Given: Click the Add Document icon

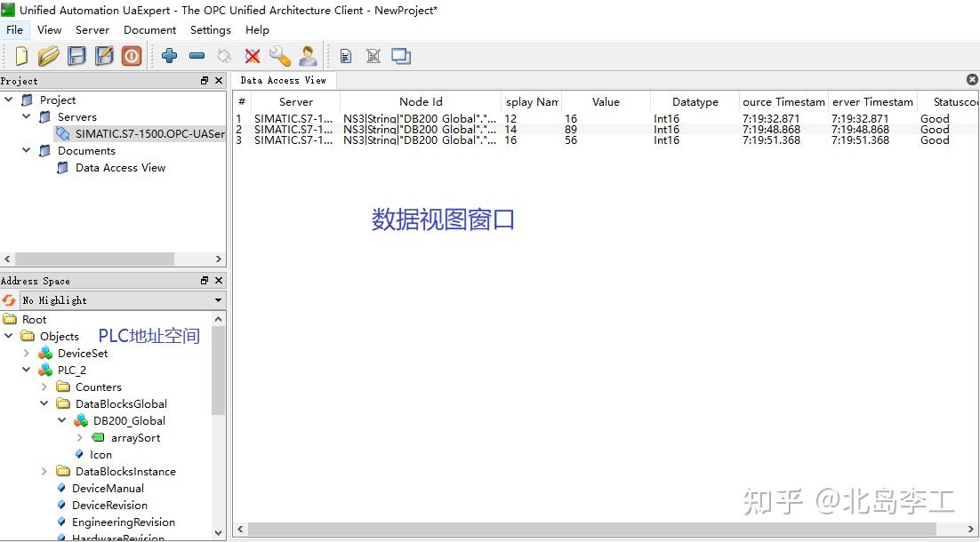Looking at the screenshot, I should click(345, 55).
